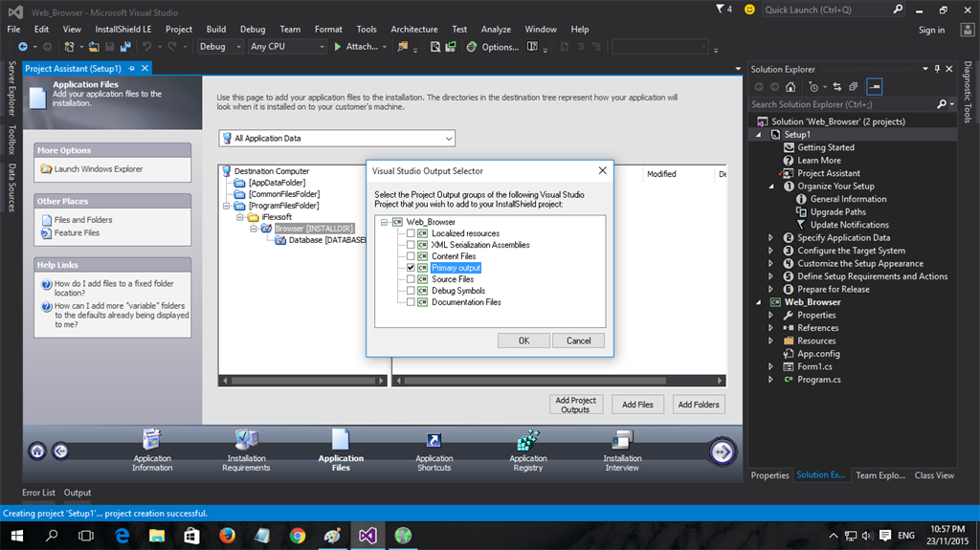Click the Project Assistant next arrow button

(722, 451)
